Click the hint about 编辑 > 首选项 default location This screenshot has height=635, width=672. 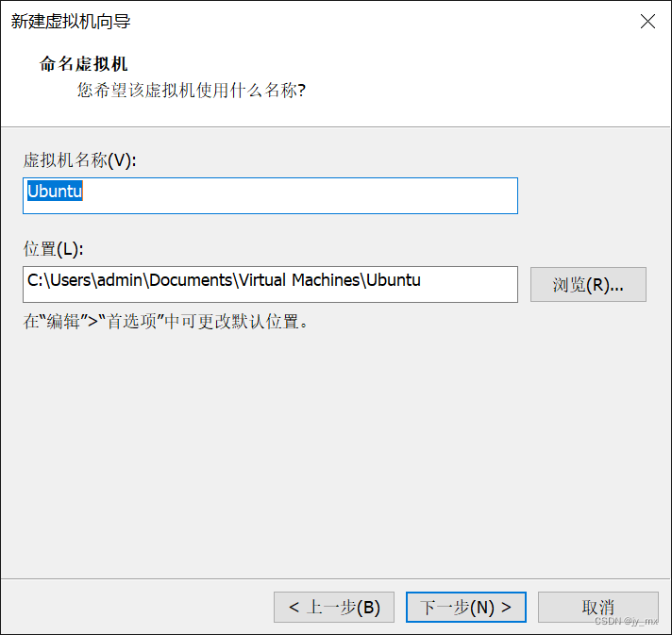tap(165, 321)
